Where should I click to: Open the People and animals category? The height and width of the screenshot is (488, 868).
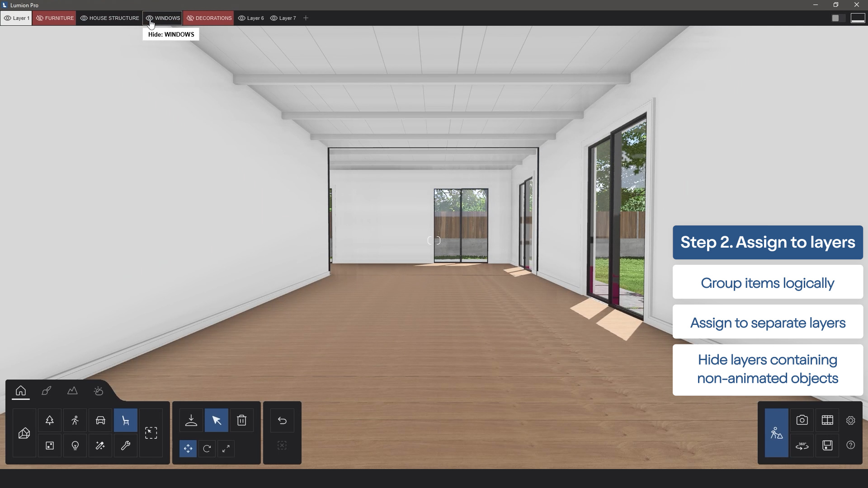pos(75,421)
